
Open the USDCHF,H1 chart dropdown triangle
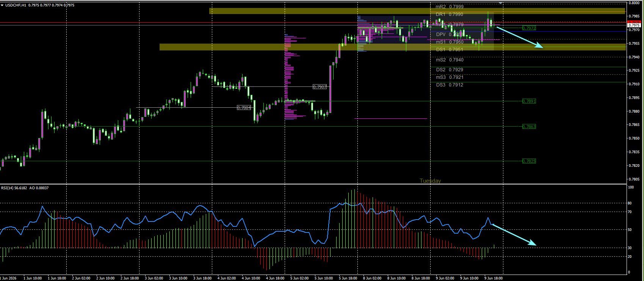[2, 5]
